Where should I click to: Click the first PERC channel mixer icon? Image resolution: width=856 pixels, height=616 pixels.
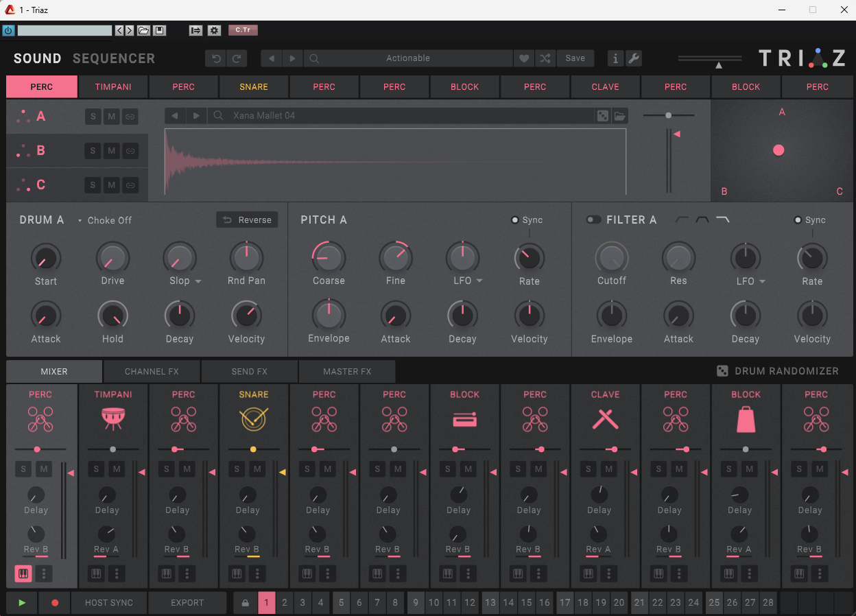click(40, 419)
